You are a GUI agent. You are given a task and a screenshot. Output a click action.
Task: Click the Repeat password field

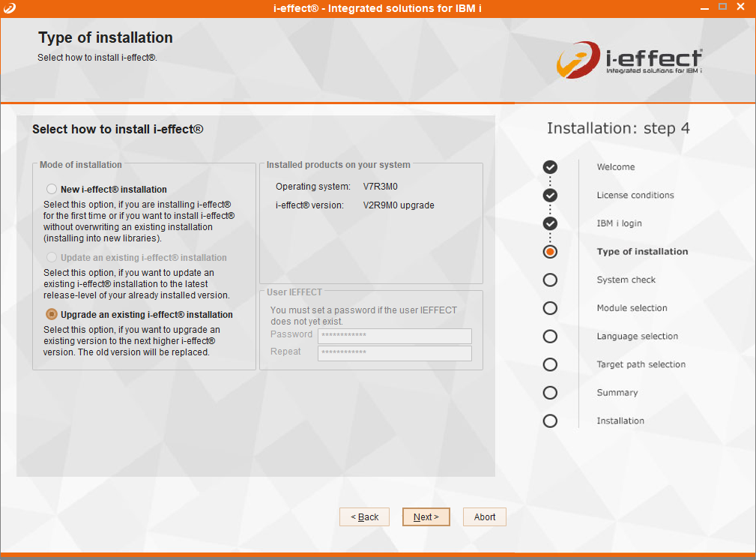click(394, 353)
